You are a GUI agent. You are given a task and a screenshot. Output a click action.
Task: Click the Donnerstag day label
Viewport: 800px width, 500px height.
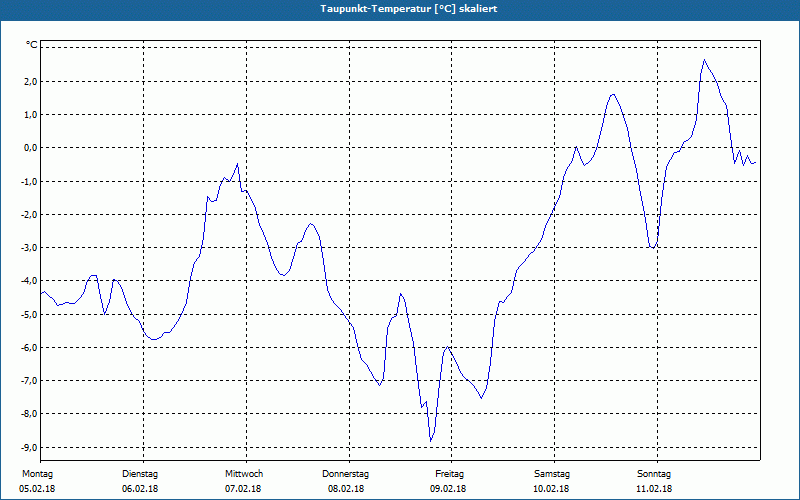tap(345, 474)
